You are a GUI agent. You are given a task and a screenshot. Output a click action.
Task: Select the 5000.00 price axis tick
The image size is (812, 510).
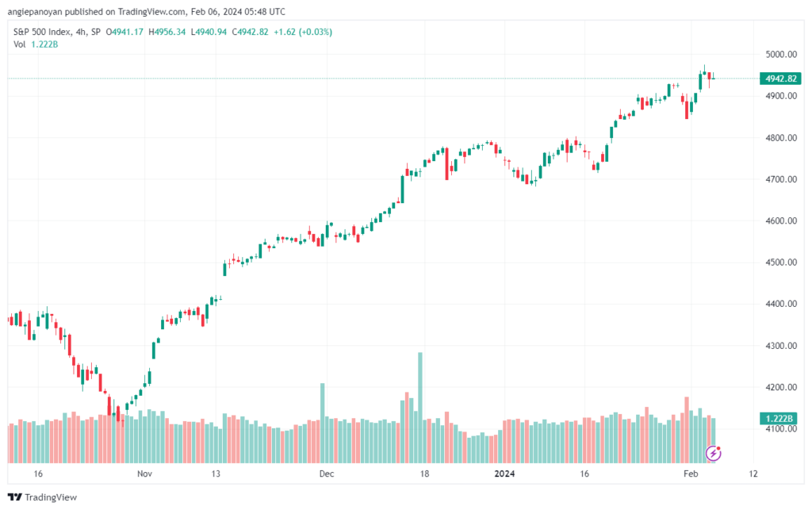tap(781, 55)
